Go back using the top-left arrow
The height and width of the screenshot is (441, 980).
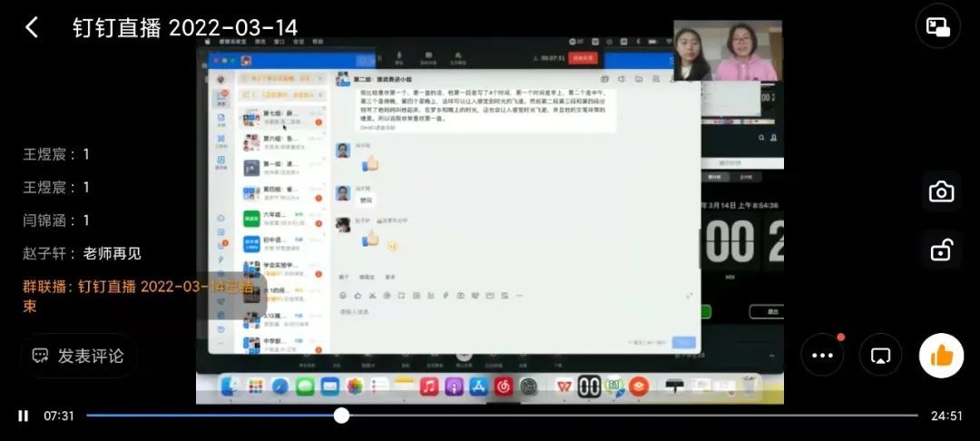(x=32, y=27)
